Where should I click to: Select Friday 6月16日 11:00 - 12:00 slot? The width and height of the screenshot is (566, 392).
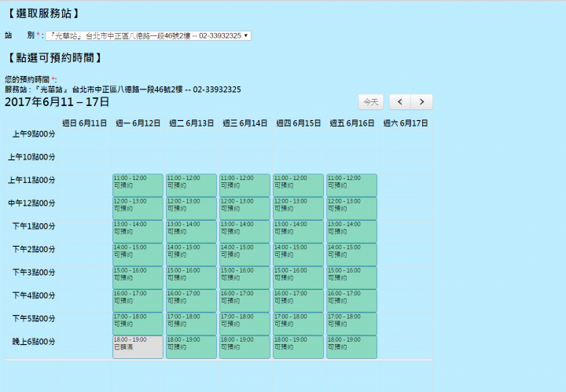click(x=351, y=185)
